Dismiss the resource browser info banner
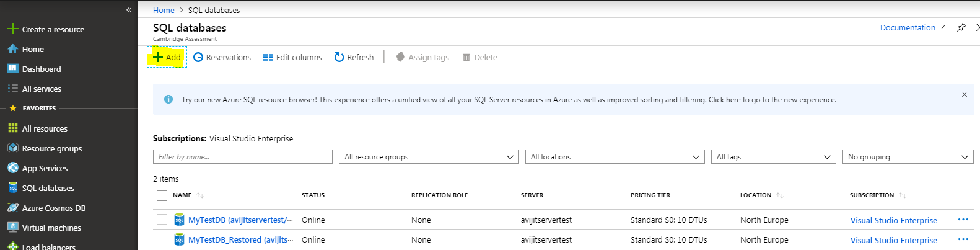Screen dimensions: 980x250 pyautogui.click(x=964, y=94)
